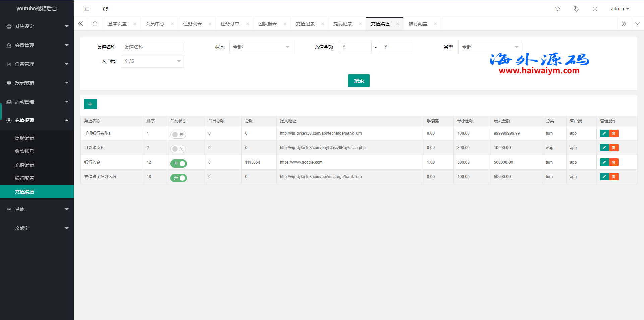Open the 状态 filter dropdown
644x320 pixels.
(261, 47)
